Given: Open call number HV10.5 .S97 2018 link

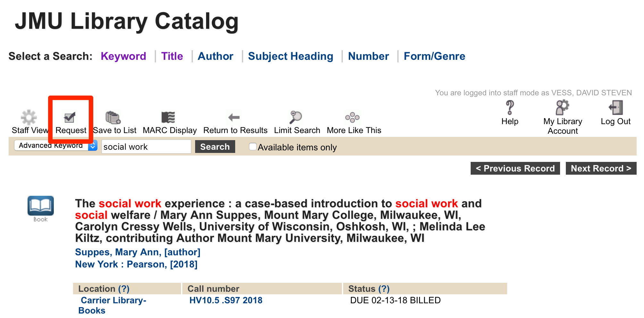Looking at the screenshot, I should point(226,300).
